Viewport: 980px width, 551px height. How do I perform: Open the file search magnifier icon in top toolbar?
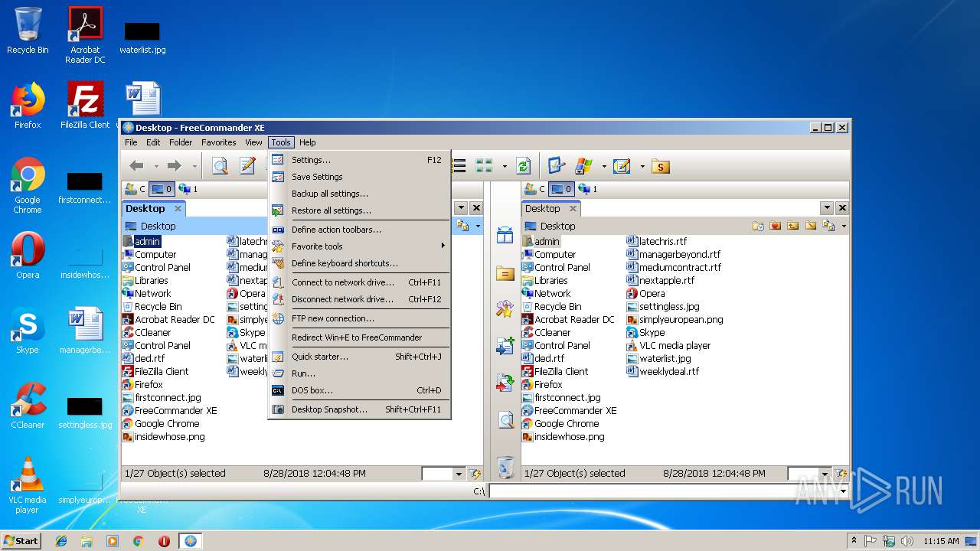click(220, 166)
